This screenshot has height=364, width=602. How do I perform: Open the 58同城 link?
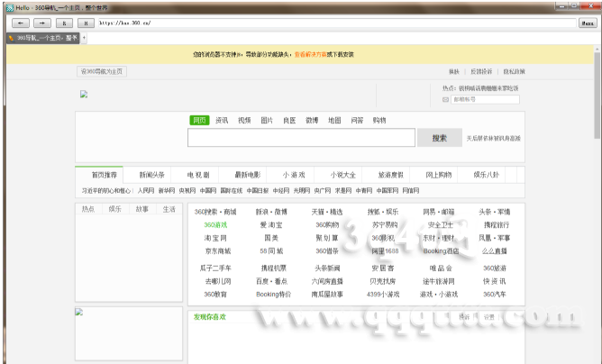(271, 250)
